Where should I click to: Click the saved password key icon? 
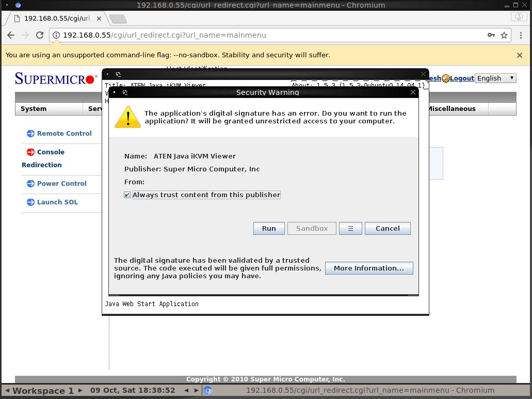click(x=491, y=35)
